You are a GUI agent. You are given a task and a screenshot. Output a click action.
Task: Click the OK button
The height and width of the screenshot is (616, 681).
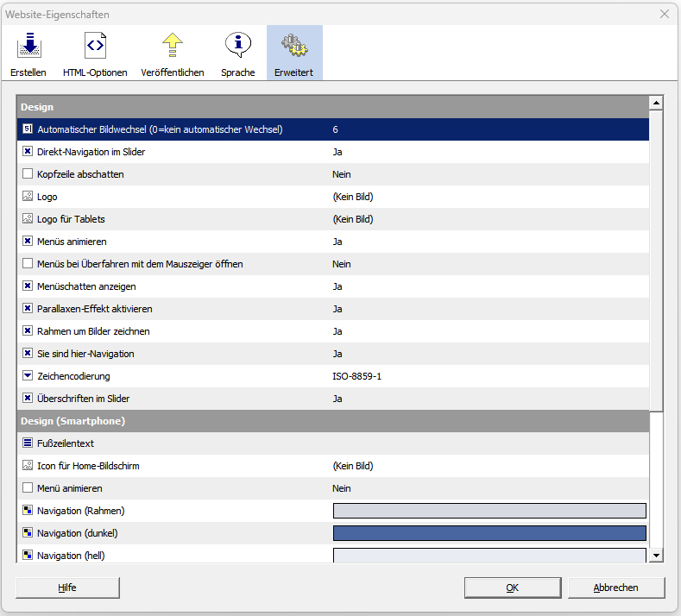pyautogui.click(x=513, y=588)
